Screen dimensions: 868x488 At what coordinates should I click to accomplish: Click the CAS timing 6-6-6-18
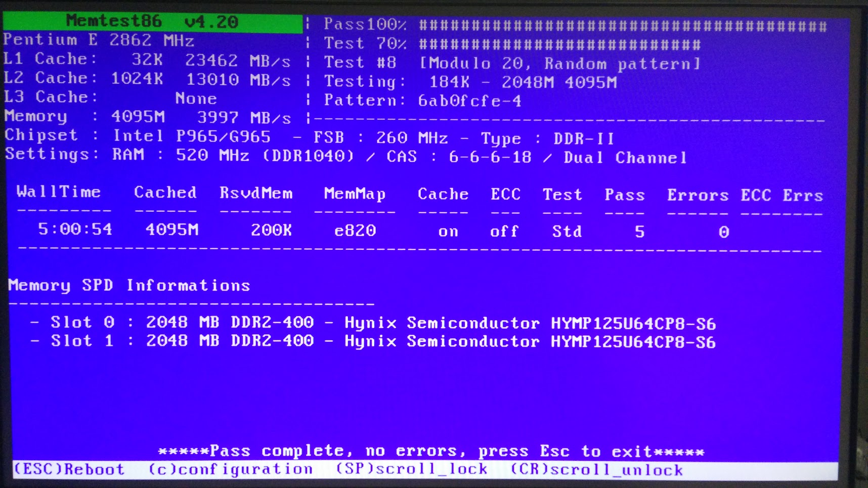pyautogui.click(x=490, y=157)
